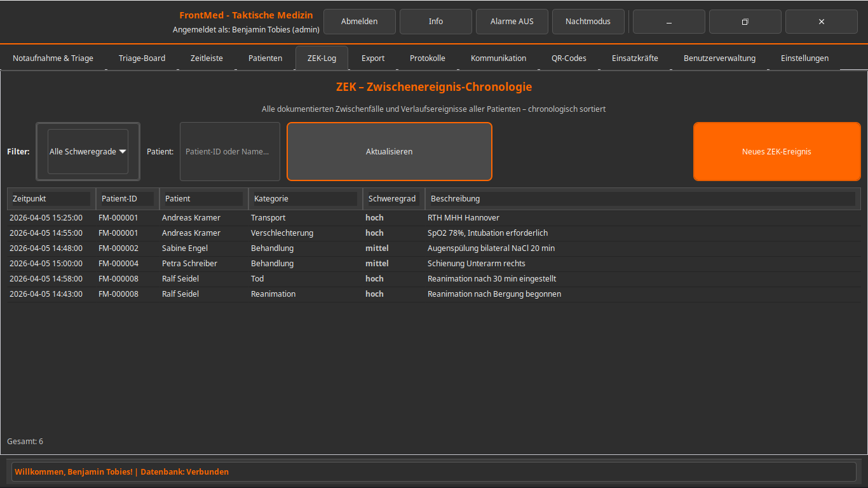The image size is (868, 488).
Task: Sort by the Zeitpunkt column header
Action: 51,199
